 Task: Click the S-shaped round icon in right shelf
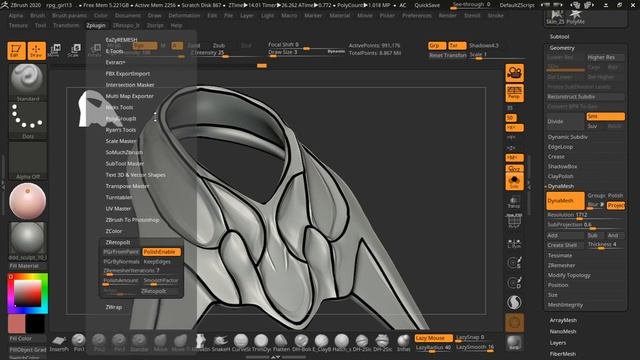click(x=514, y=302)
